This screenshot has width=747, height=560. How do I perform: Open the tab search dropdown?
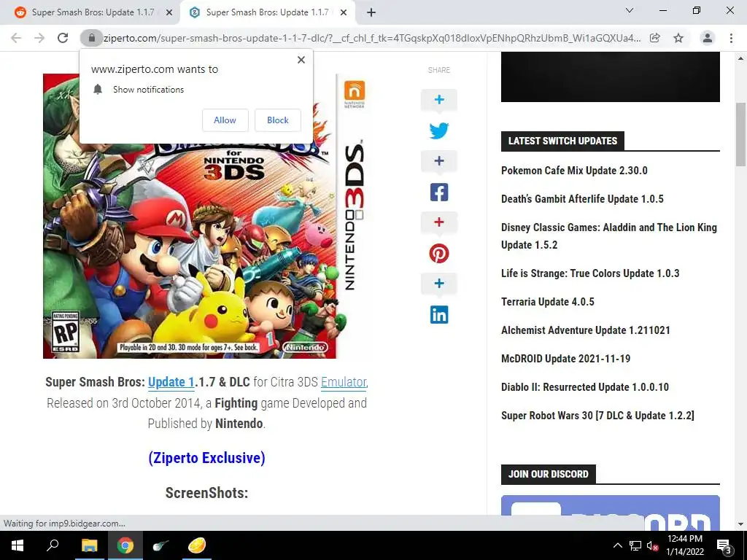point(630,10)
